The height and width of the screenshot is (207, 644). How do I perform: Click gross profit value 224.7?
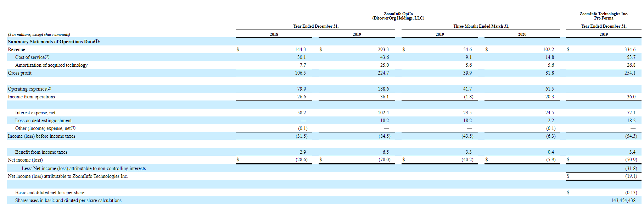(383, 73)
